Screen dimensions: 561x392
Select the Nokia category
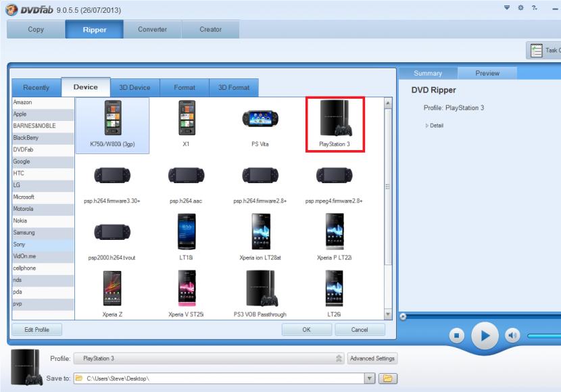click(x=43, y=221)
